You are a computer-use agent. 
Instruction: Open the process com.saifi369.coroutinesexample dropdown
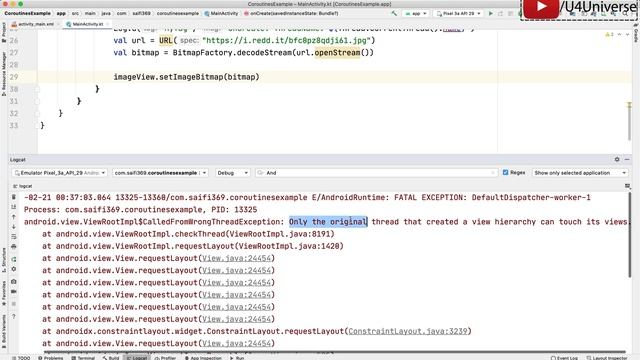pyautogui.click(x=160, y=173)
